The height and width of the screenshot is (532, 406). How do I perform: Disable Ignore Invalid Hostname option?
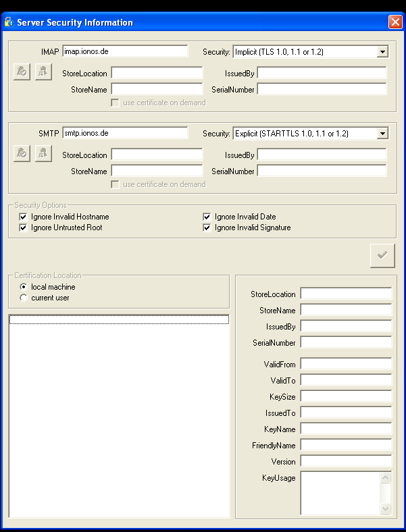coord(24,217)
